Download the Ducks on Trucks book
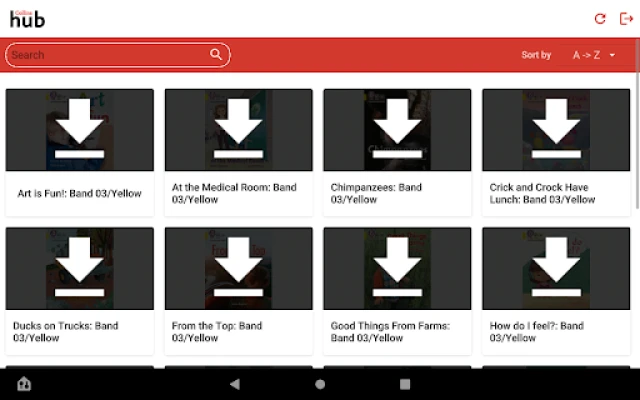Screen dimensions: 640x400 (x=80, y=268)
